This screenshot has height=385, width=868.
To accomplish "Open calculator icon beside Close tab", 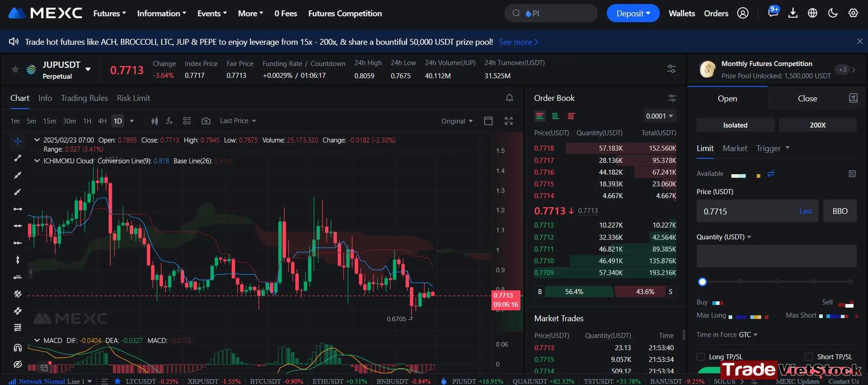I will click(853, 98).
